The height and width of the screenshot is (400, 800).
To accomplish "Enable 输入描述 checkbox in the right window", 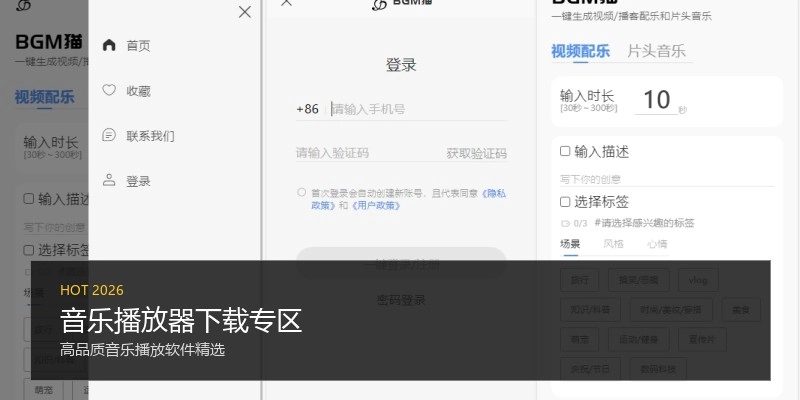I will [x=565, y=151].
